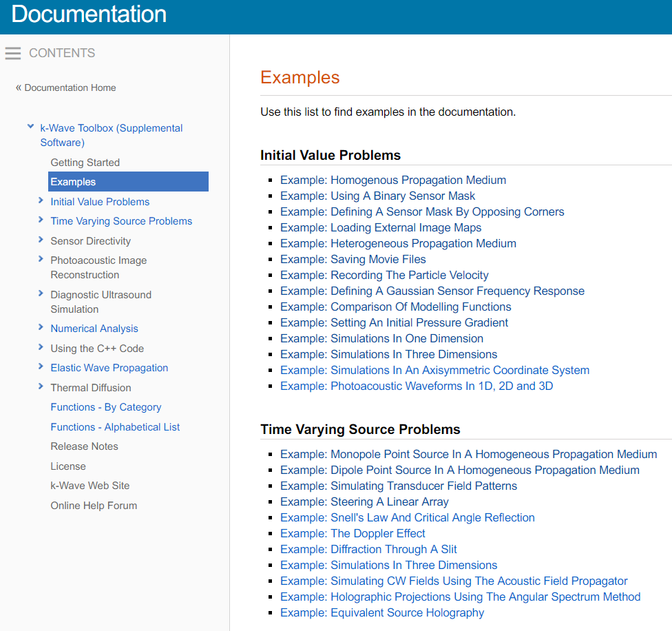
Task: Open Example: Equivalent Source Holography
Action: tap(381, 612)
